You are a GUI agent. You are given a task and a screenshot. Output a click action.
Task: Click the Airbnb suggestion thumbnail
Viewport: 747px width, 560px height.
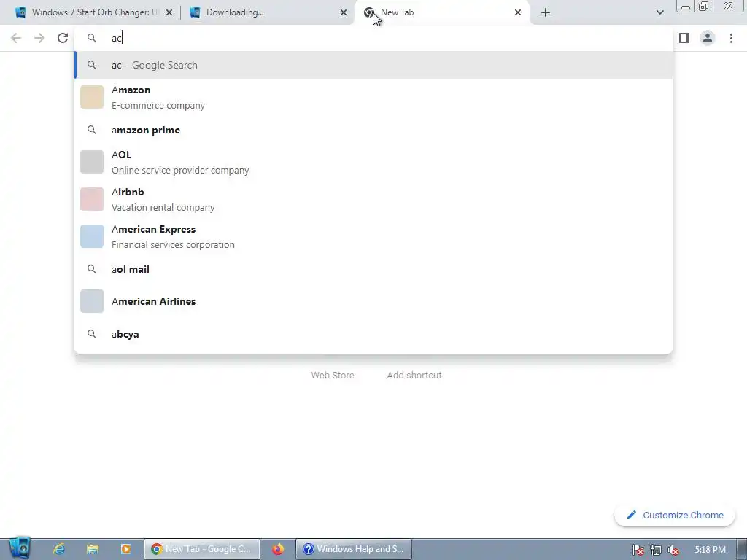(x=92, y=199)
